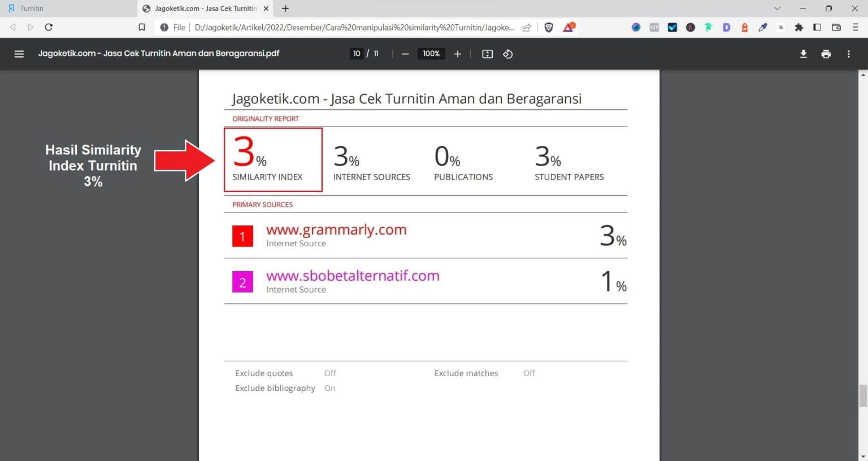Rotate the PDF page counterclockwise
868x461 pixels.
point(507,54)
